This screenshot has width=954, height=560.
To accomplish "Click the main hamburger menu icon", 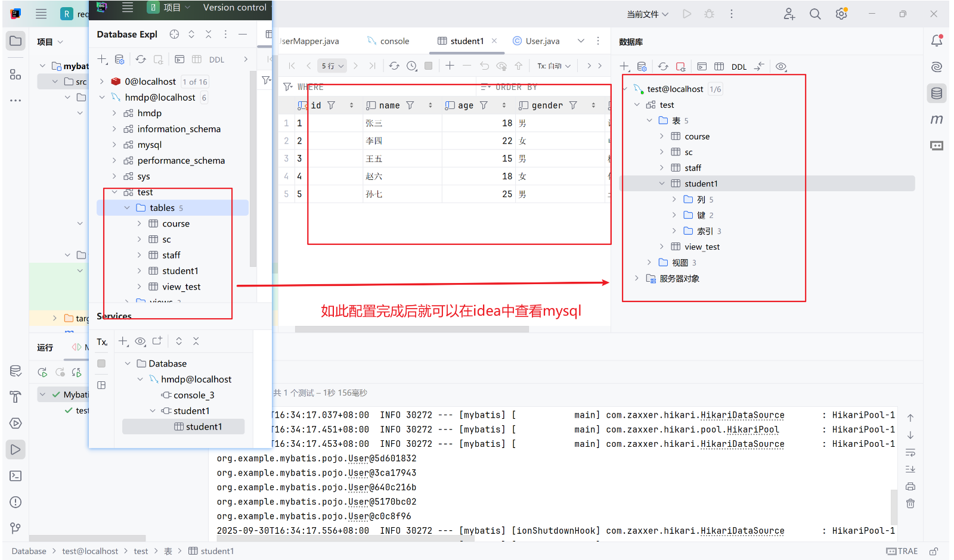I will pyautogui.click(x=41, y=14).
